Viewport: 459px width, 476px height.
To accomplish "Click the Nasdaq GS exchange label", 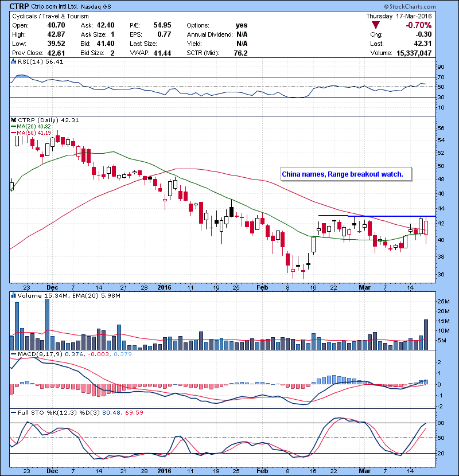I will [x=96, y=6].
